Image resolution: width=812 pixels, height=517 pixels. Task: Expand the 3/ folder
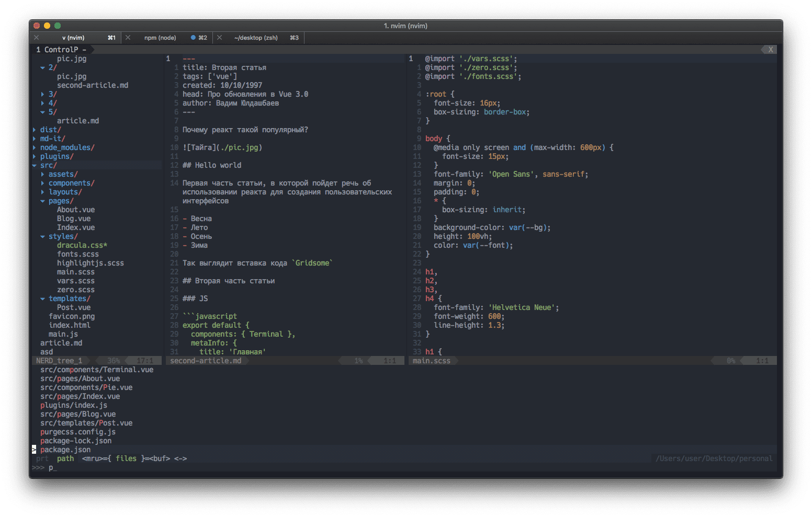[x=42, y=94]
